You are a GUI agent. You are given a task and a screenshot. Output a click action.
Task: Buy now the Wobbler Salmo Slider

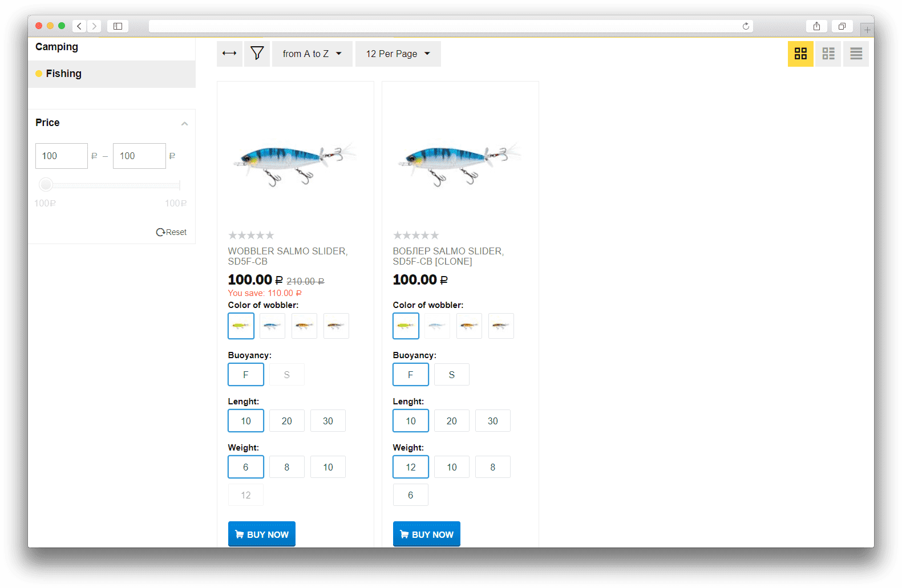pyautogui.click(x=262, y=534)
